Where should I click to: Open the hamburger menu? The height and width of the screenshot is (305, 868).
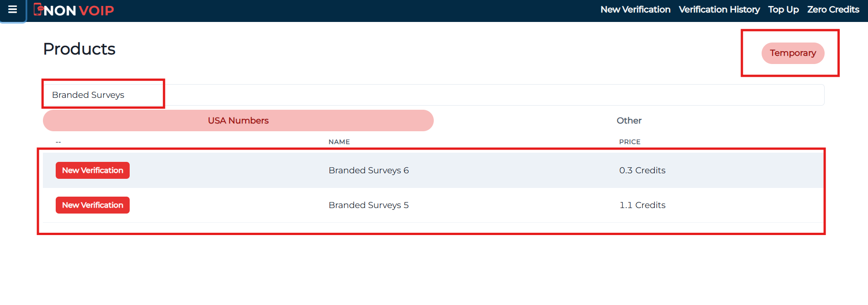[13, 10]
